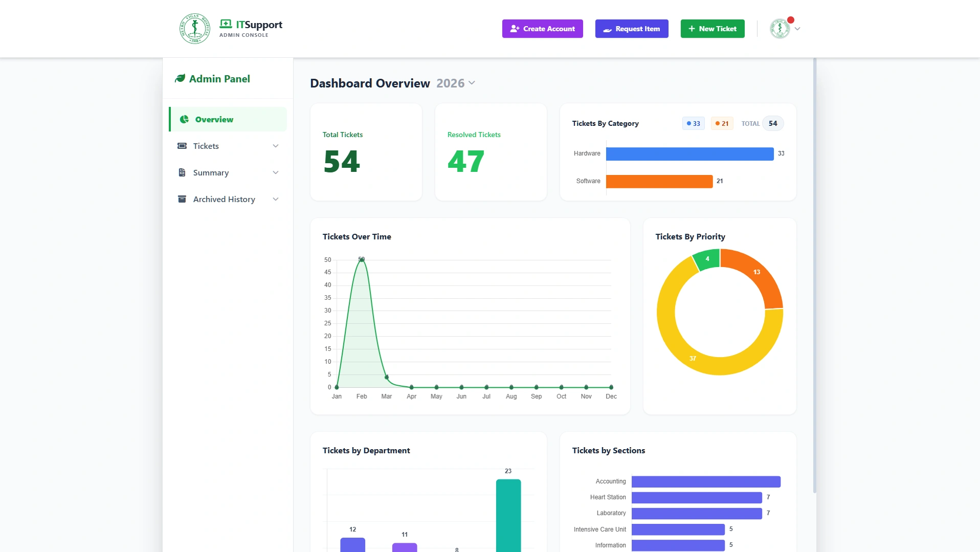The height and width of the screenshot is (552, 980).
Task: Click the Tickets sidebar icon
Action: pyautogui.click(x=182, y=146)
